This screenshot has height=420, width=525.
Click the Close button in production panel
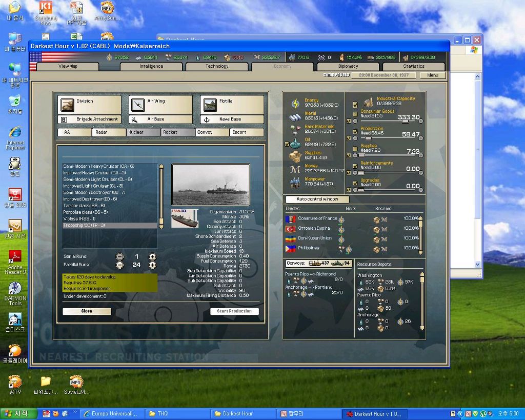[87, 311]
